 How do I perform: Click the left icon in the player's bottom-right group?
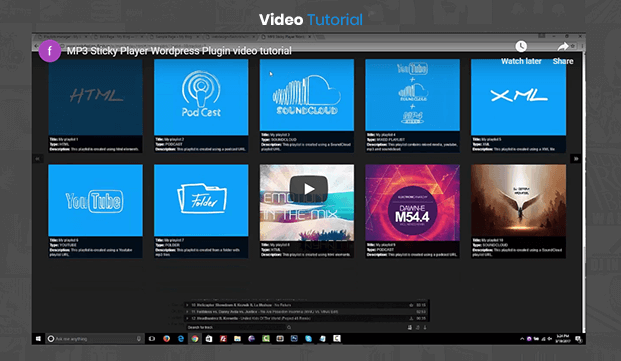(x=410, y=327)
